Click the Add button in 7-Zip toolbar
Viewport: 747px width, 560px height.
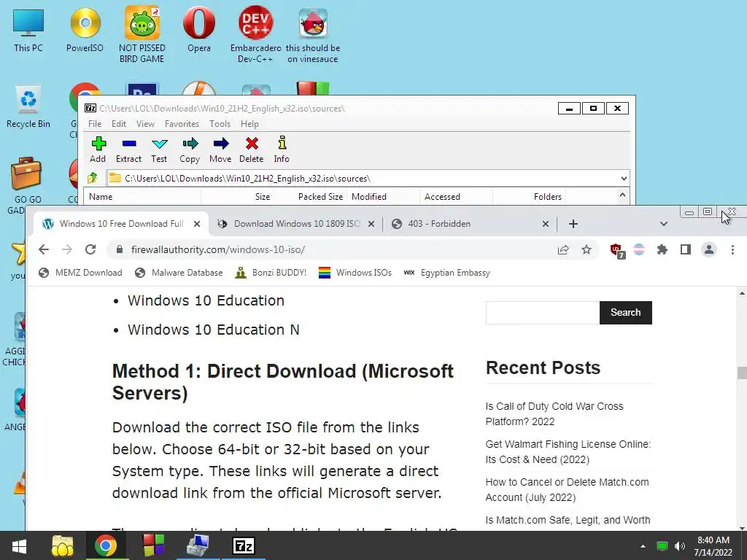click(98, 149)
